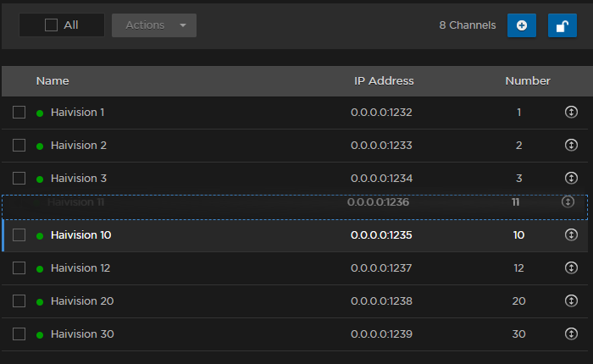
Task: Open the Actions dropdown menu
Action: point(154,25)
